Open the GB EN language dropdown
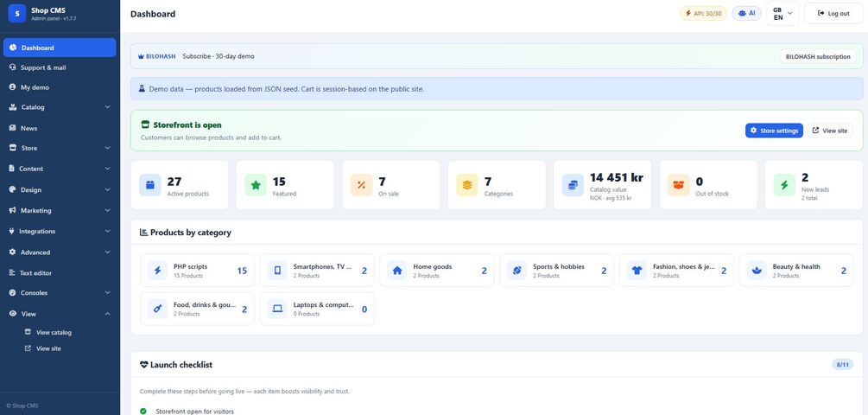 click(782, 13)
